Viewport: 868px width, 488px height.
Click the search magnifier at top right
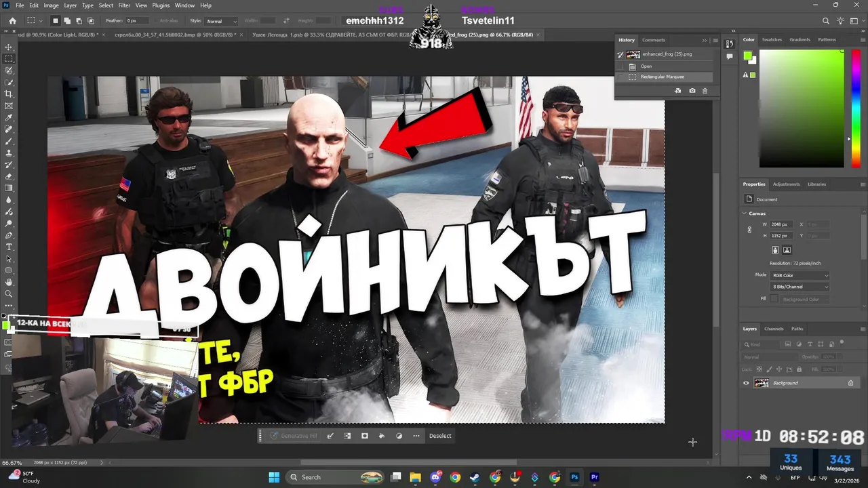click(825, 21)
